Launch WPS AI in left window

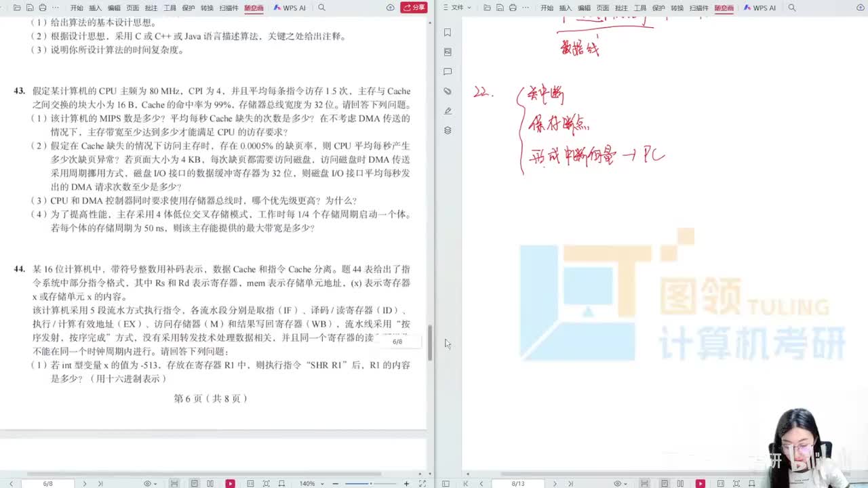290,8
